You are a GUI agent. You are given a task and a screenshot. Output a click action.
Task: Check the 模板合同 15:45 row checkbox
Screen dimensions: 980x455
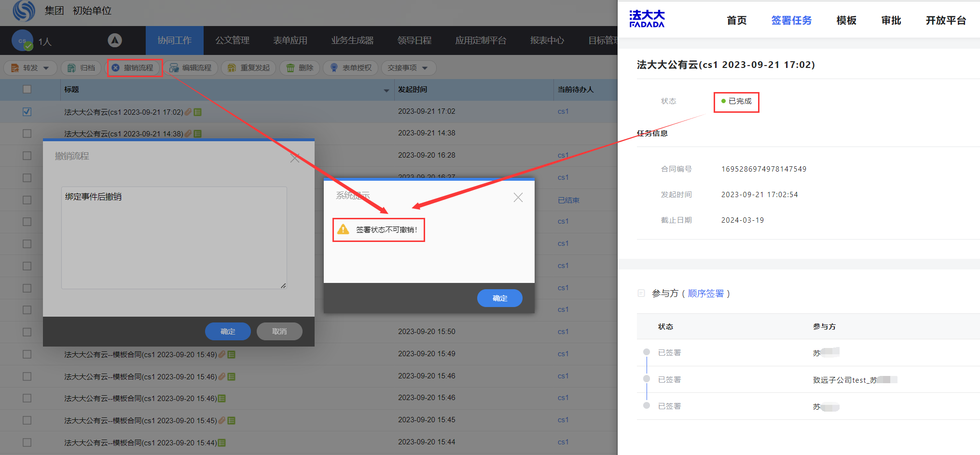27,420
